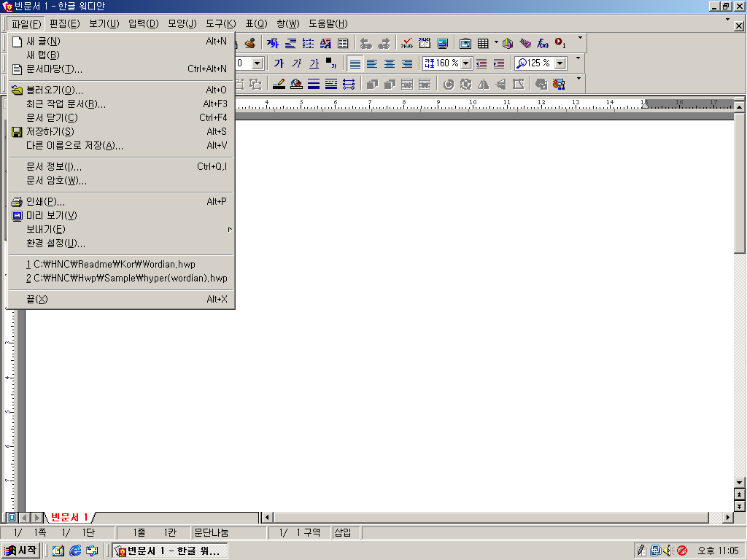
Task: Select justified alignment
Action: pos(355,63)
